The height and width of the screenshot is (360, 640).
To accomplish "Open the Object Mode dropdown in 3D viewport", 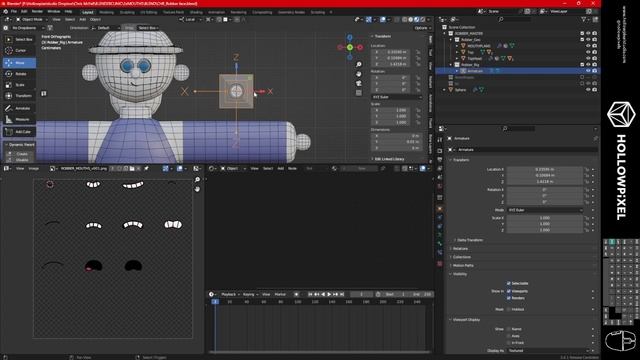I will 32,19.
